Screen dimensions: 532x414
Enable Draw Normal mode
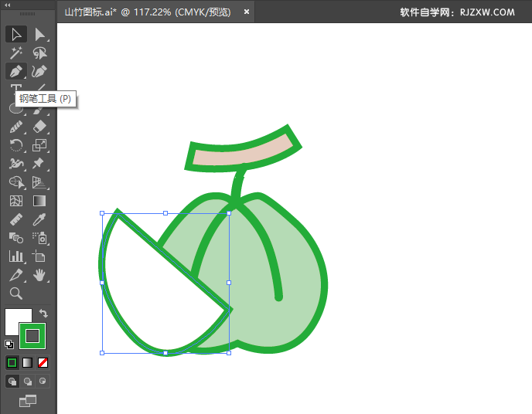12,381
